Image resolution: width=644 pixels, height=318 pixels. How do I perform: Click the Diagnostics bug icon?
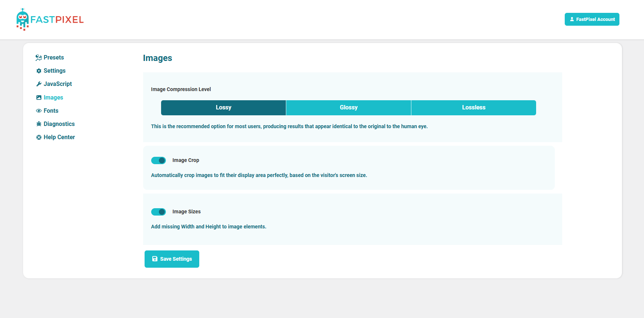39,124
